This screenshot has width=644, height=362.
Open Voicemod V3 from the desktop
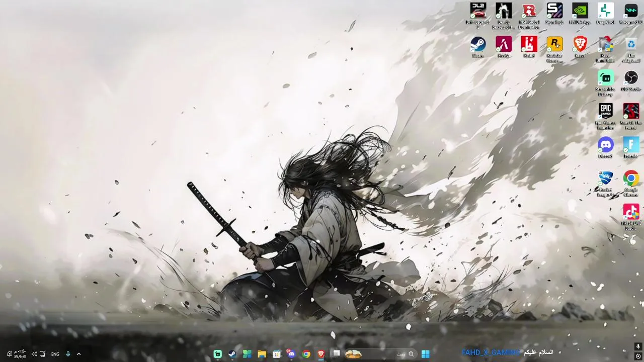631,14
